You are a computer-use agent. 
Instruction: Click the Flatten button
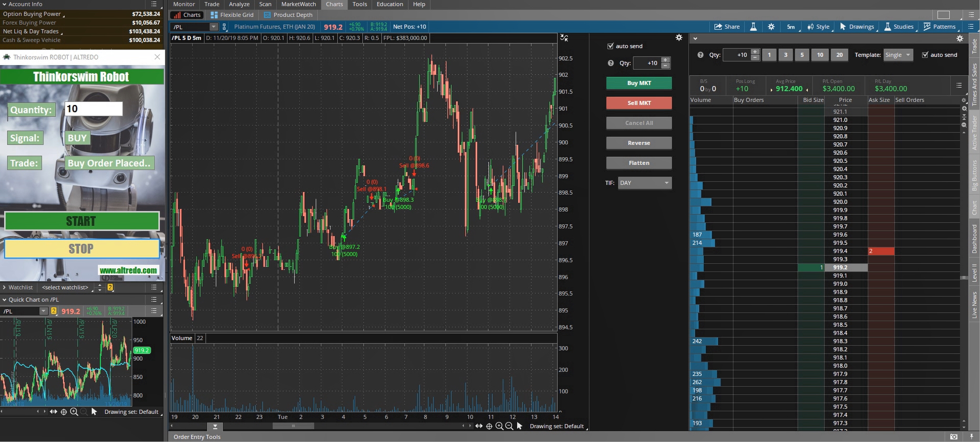click(639, 163)
